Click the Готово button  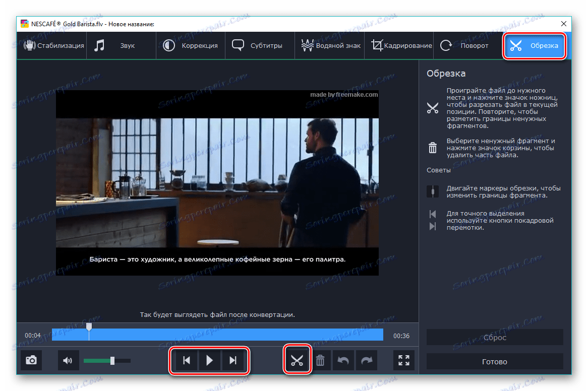(495, 361)
